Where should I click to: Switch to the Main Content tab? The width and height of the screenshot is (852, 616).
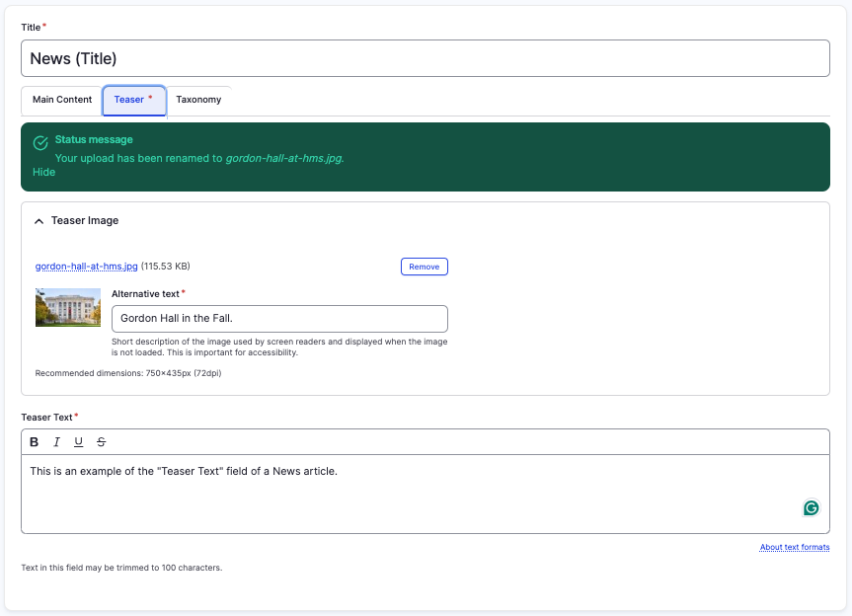coord(61,100)
